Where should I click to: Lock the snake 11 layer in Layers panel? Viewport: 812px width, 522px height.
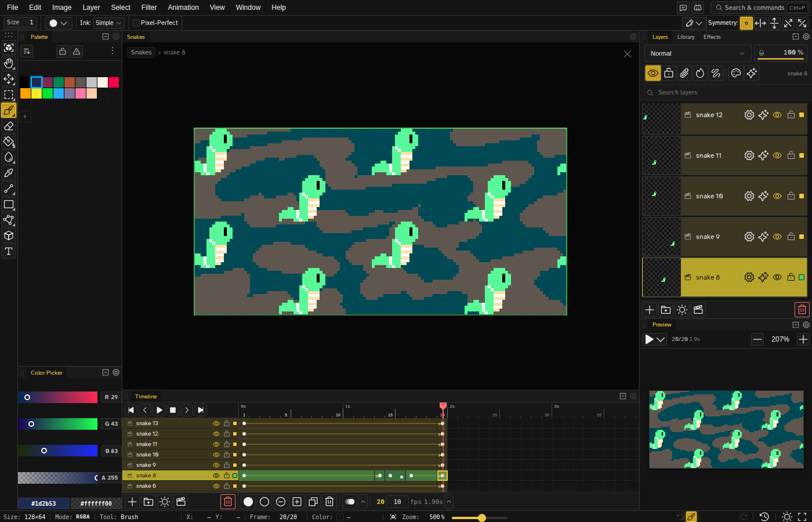point(791,155)
